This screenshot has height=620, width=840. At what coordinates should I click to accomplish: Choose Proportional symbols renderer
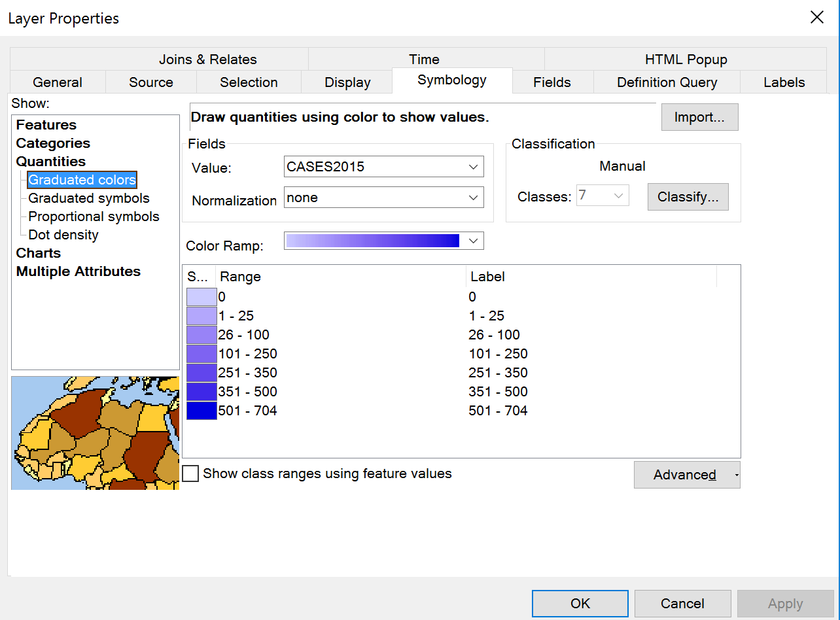94,216
